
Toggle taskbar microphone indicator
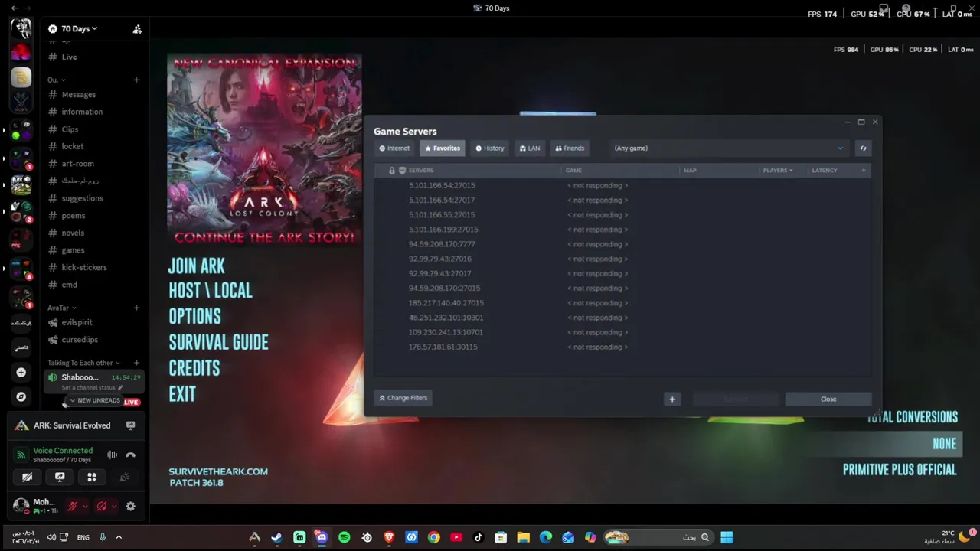point(102,537)
